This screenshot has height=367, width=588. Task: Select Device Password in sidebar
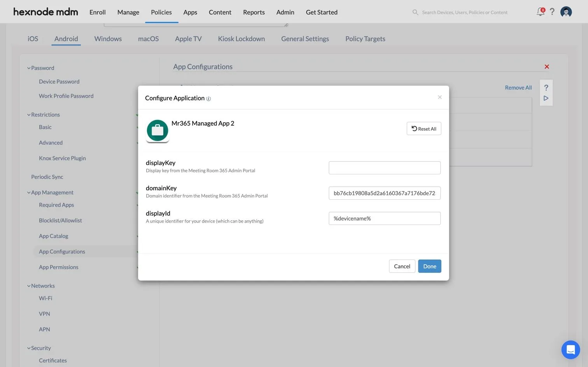pos(59,81)
